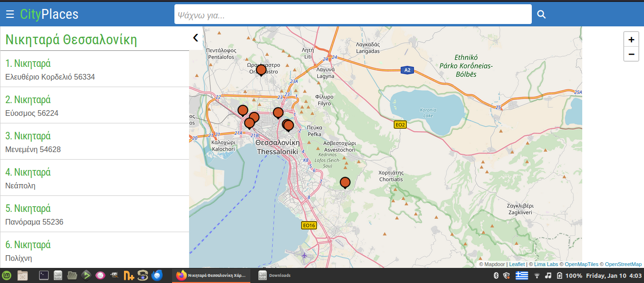Open the show desktop folder icon in taskbar
The width and height of the screenshot is (644, 283).
tap(23, 275)
